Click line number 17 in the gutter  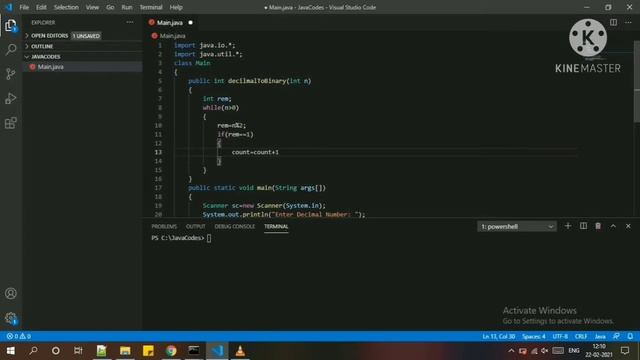[x=158, y=188]
